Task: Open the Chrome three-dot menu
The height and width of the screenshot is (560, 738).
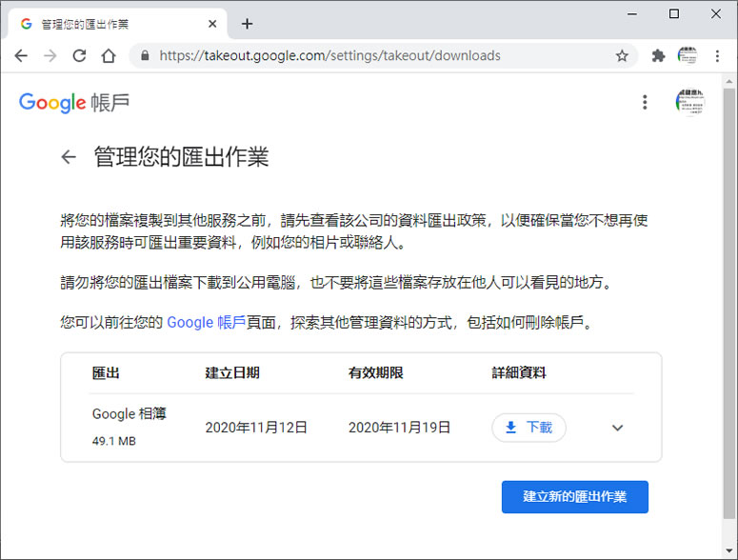Action: coord(717,56)
